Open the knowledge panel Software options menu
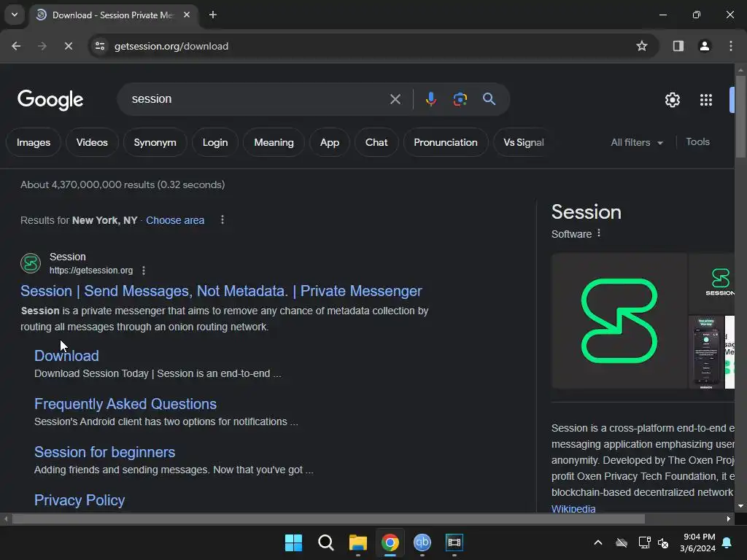The width and height of the screenshot is (747, 560). coord(599,233)
